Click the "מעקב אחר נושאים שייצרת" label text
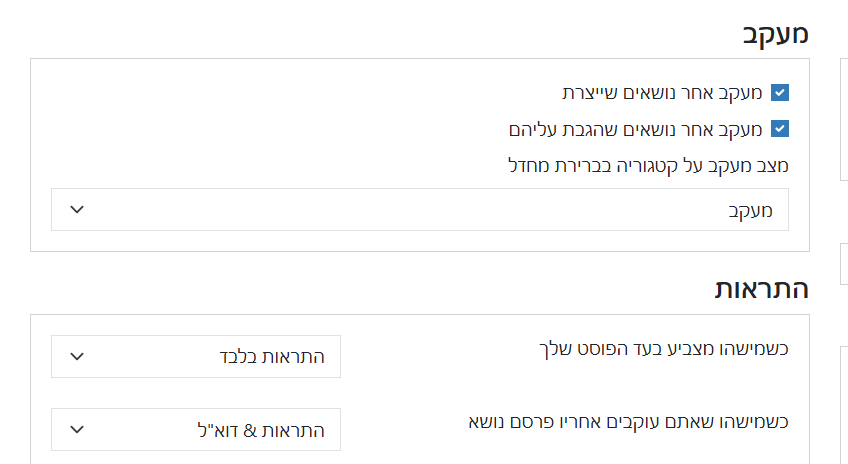848x464 pixels. [x=662, y=93]
